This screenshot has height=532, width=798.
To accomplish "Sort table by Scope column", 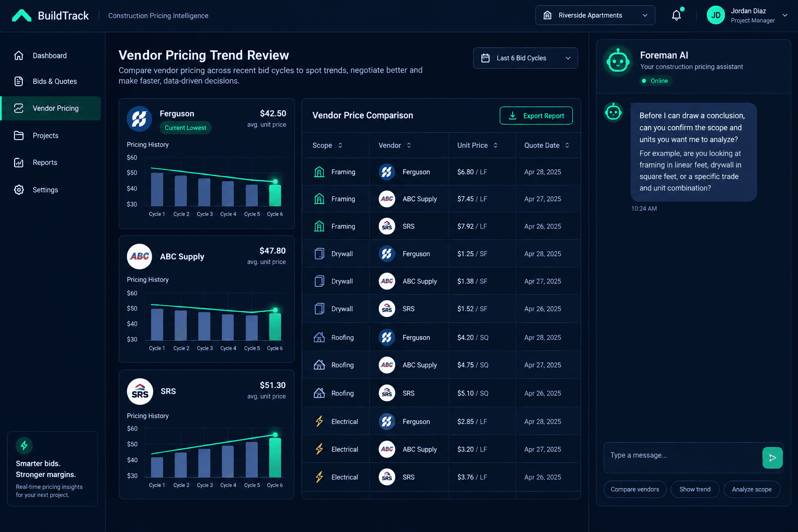I will 327,145.
